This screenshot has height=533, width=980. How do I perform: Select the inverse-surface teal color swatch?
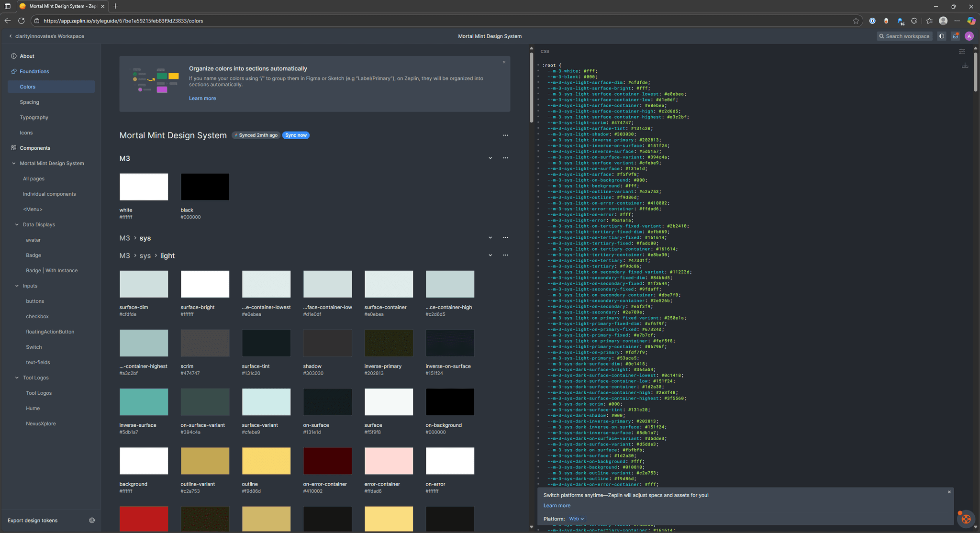[x=144, y=402]
